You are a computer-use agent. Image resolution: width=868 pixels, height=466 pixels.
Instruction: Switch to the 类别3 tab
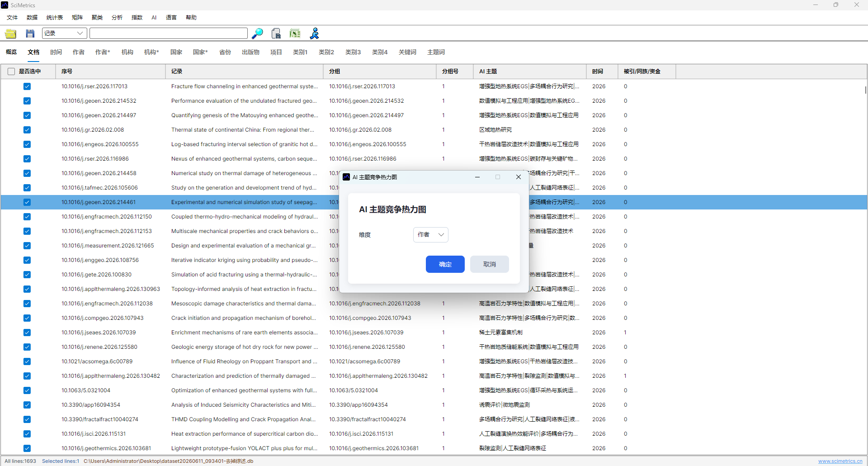353,52
